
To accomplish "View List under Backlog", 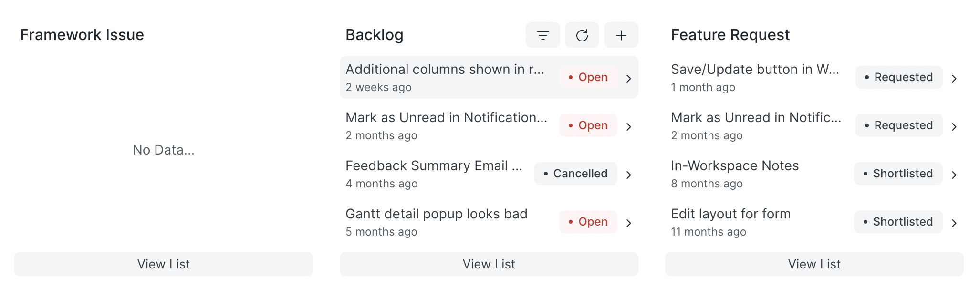I will (x=489, y=264).
